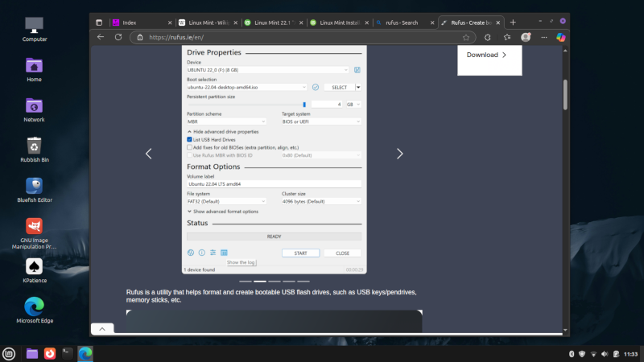Click the Rufus log icon
The width and height of the screenshot is (644, 362).
click(225, 253)
